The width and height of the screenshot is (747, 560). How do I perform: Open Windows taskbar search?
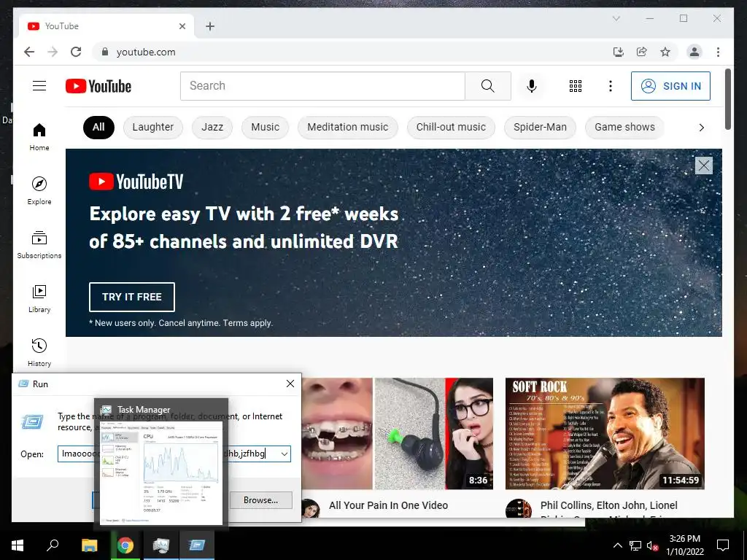pos(53,545)
